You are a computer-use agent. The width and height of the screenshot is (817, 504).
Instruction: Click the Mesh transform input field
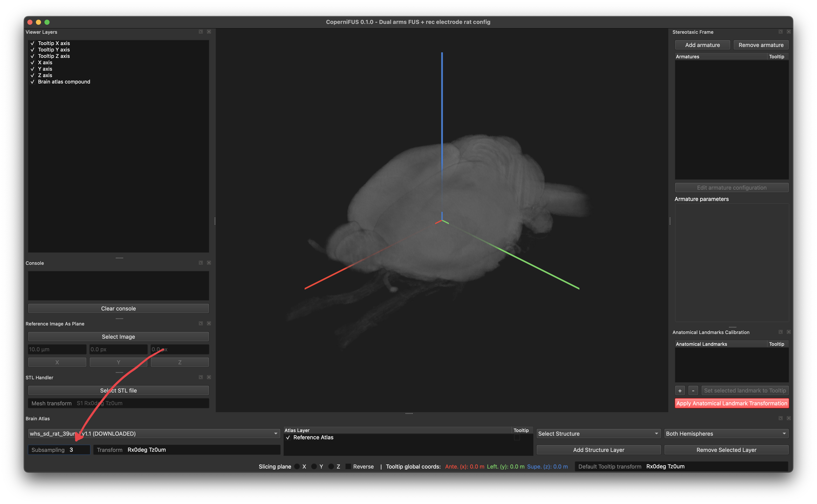(118, 403)
